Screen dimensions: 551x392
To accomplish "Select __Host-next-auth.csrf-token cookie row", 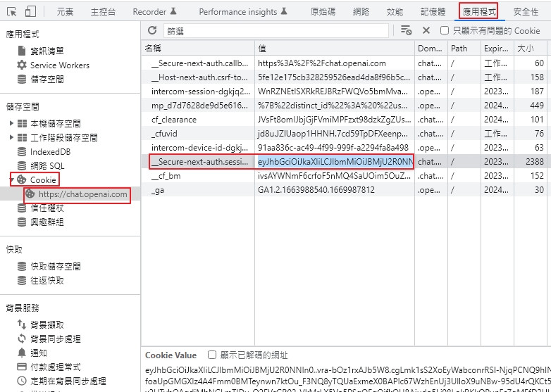I will point(345,77).
